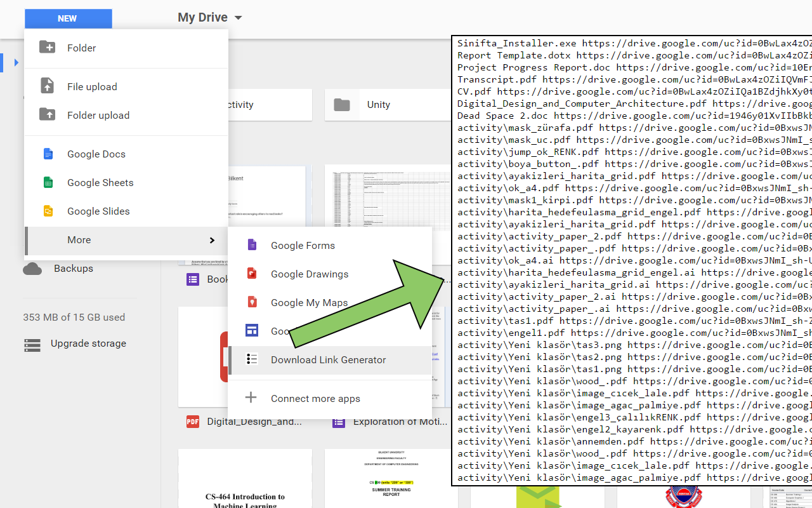
Task: Click the Folder upload icon
Action: 47,114
